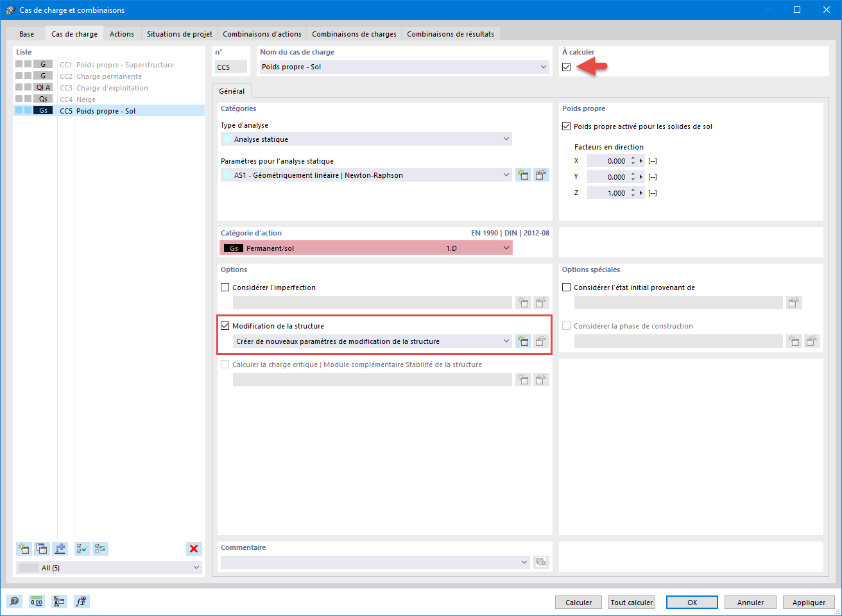
Task: Click the Z factor spinner arrows
Action: click(x=633, y=193)
